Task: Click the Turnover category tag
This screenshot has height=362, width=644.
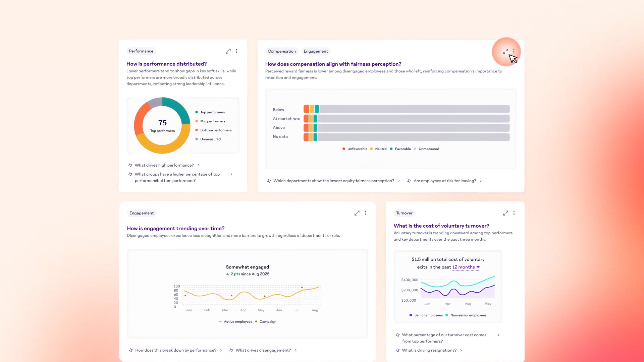Action: click(x=404, y=213)
